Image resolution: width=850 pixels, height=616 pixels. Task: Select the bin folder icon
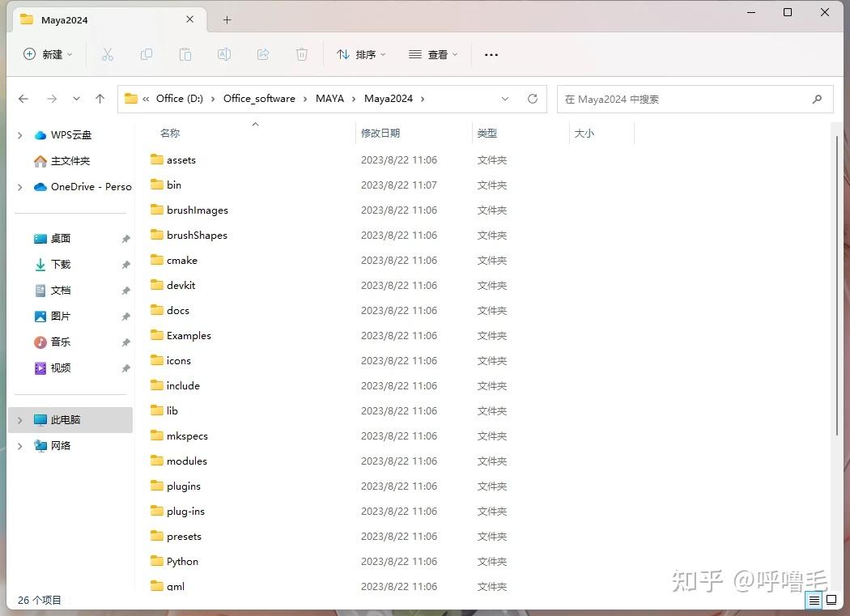point(157,185)
